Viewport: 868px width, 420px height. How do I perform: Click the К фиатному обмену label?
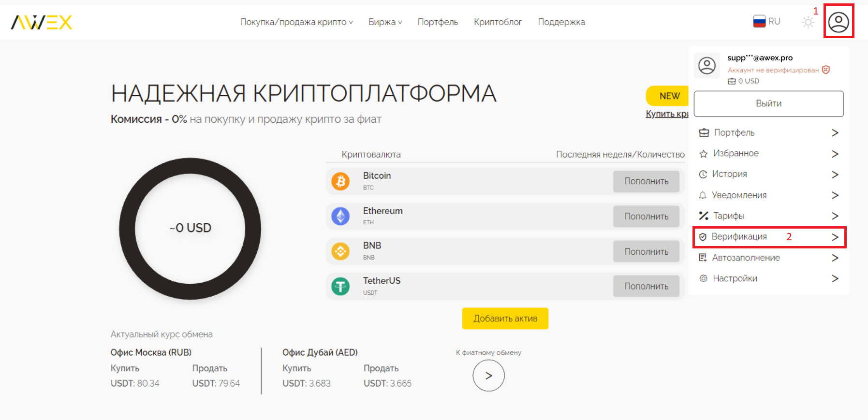click(488, 353)
